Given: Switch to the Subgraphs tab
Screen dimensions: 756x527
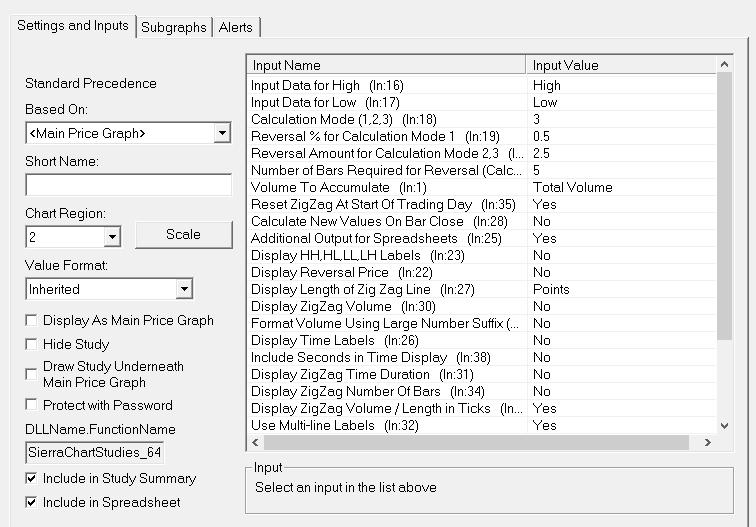Looking at the screenshot, I should point(174,27).
